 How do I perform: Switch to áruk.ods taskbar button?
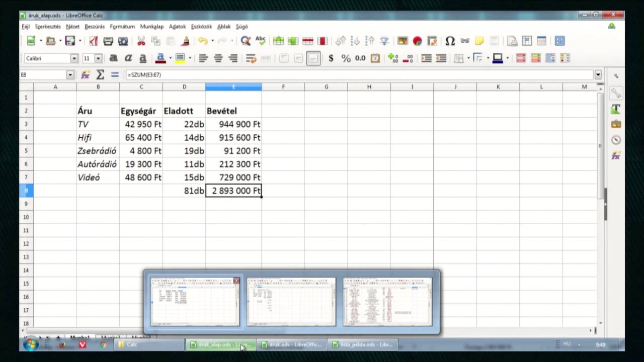pyautogui.click(x=291, y=344)
